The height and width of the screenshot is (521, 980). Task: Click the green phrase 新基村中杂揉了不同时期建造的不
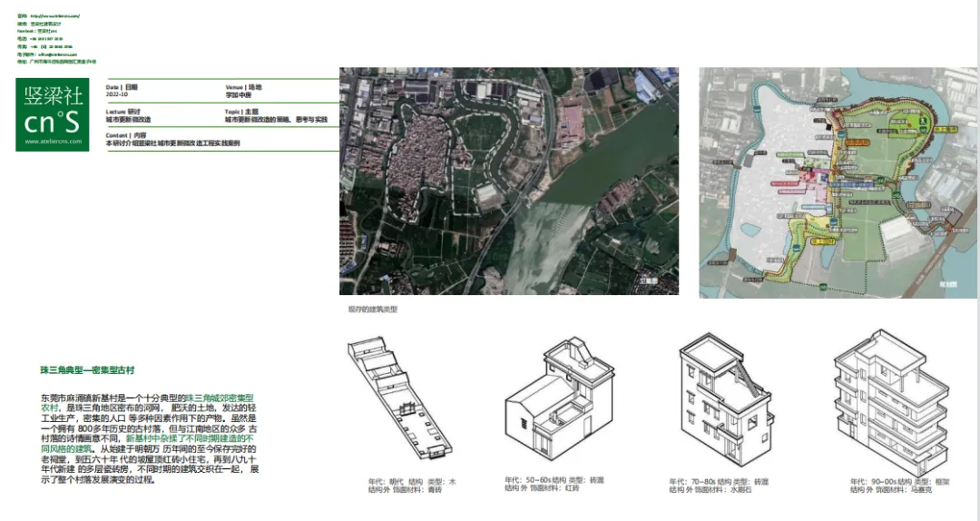pyautogui.click(x=190, y=439)
